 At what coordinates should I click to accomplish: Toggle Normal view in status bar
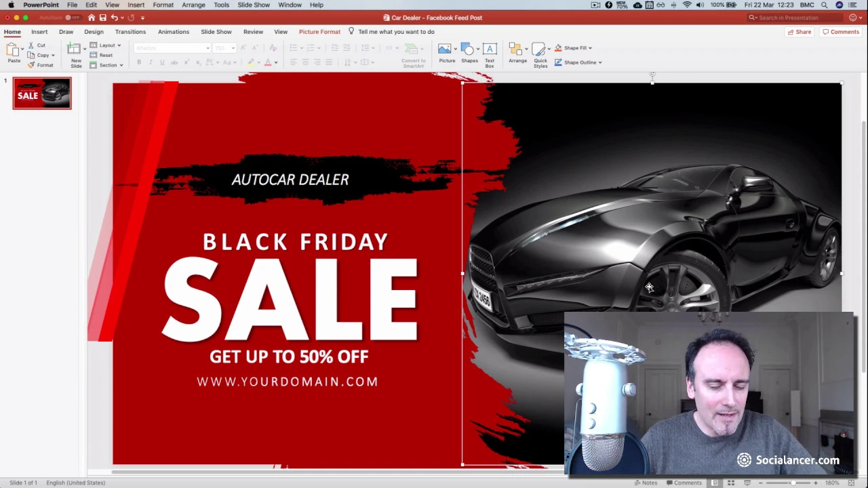pos(715,483)
